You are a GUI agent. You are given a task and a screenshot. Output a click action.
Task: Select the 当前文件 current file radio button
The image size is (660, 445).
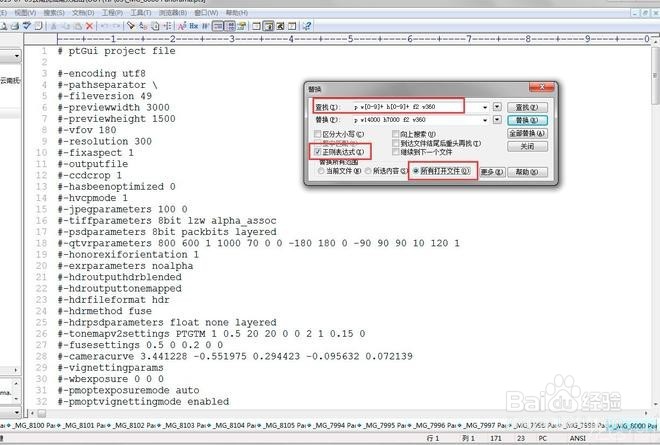pyautogui.click(x=322, y=171)
